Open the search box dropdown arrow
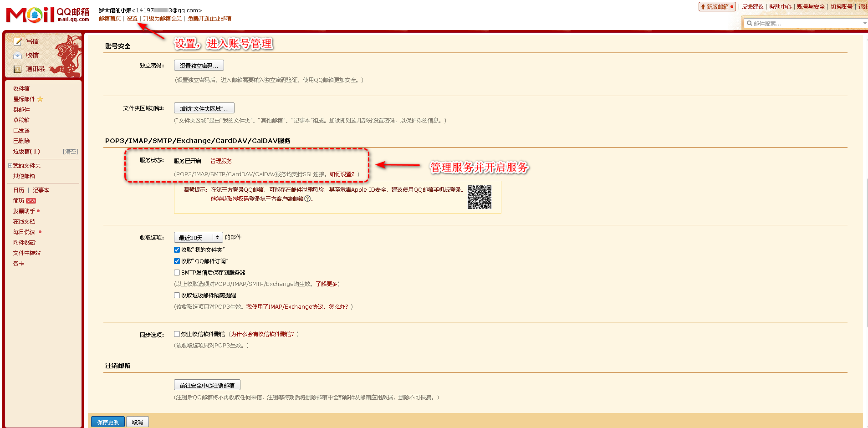This screenshot has width=868, height=428. (864, 23)
